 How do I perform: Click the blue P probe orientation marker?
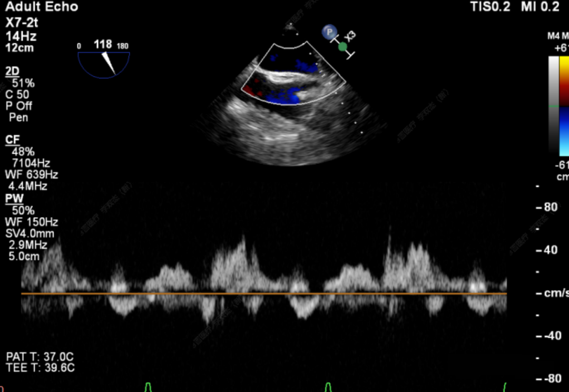click(x=329, y=33)
